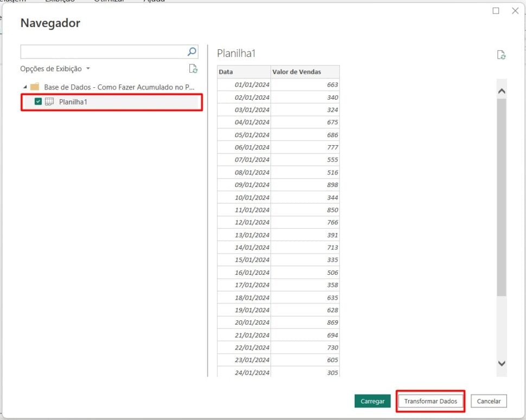Click the scrollbar down arrow on the preview
The width and height of the screenshot is (526, 420).
[501, 364]
